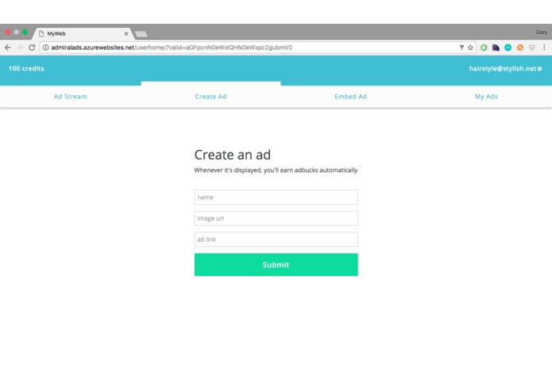Click the ad link input field
This screenshot has width=552, height=392.
[x=276, y=240]
